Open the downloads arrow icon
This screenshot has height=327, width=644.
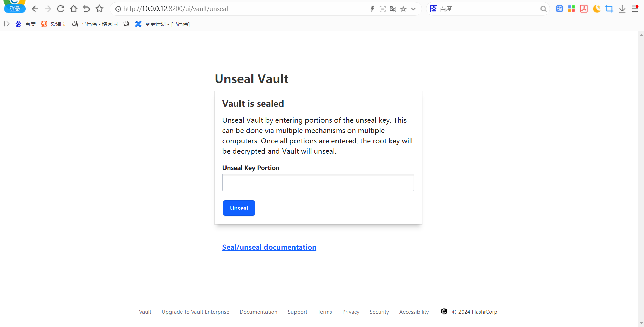pyautogui.click(x=622, y=9)
